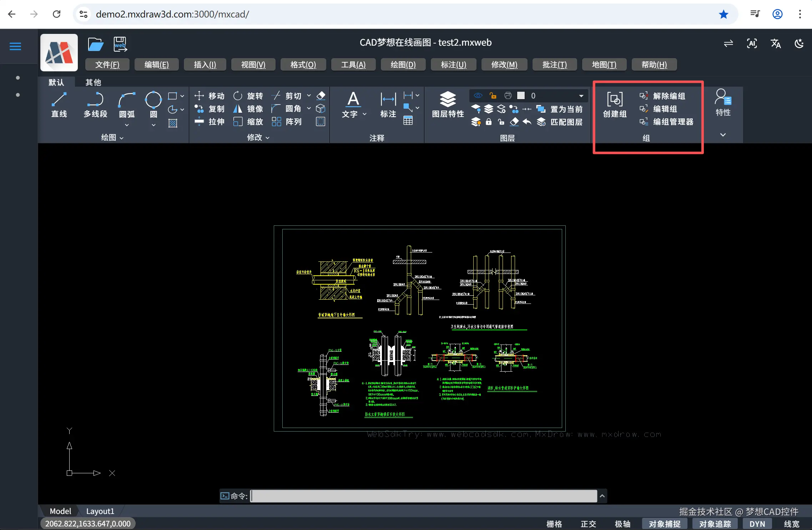Click the 编组管理器 button

click(666, 122)
